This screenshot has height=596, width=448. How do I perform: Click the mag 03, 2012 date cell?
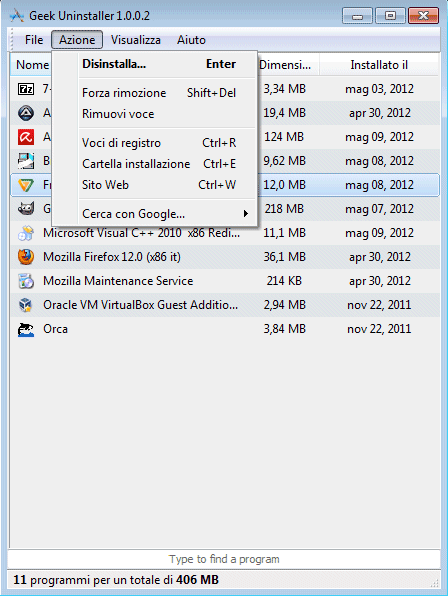click(379, 89)
